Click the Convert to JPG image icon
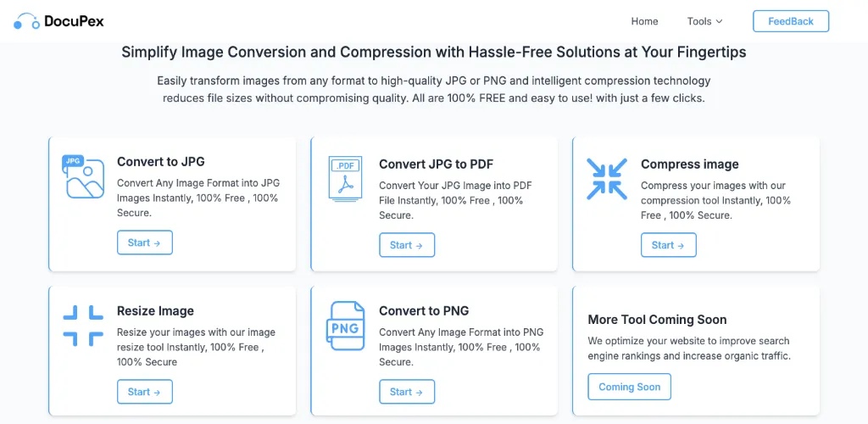Screen dimensions: 868x424 point(84,176)
